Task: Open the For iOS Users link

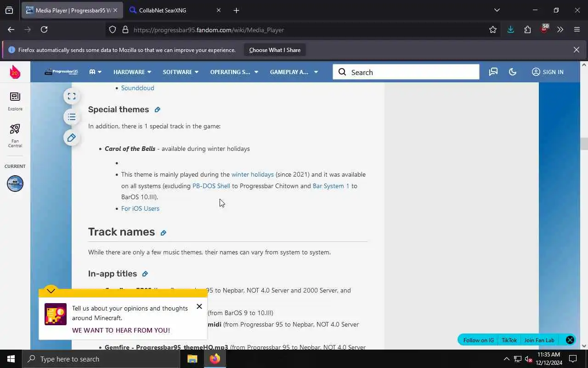Action: pos(140,208)
